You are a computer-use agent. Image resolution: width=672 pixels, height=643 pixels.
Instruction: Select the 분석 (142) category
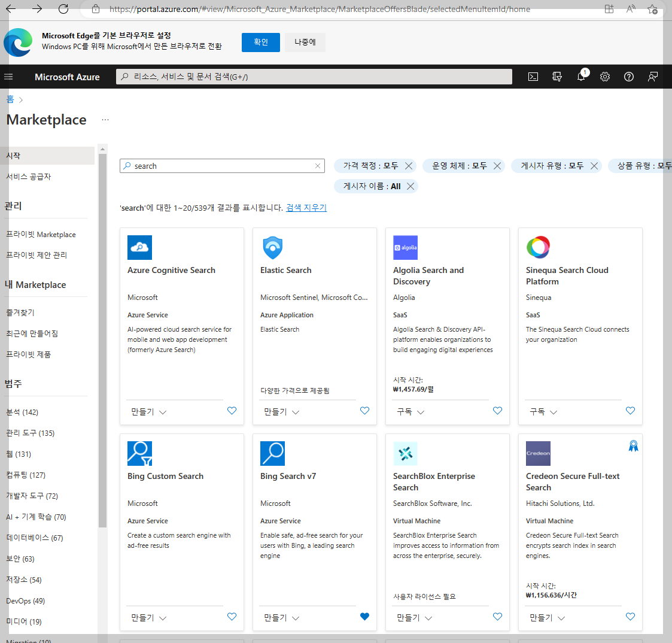tap(22, 412)
